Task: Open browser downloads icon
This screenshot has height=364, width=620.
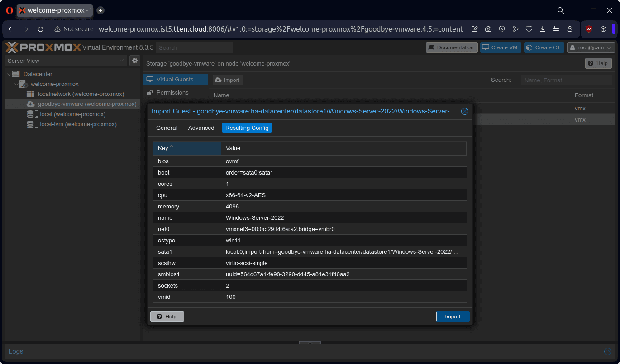Action: 543,29
